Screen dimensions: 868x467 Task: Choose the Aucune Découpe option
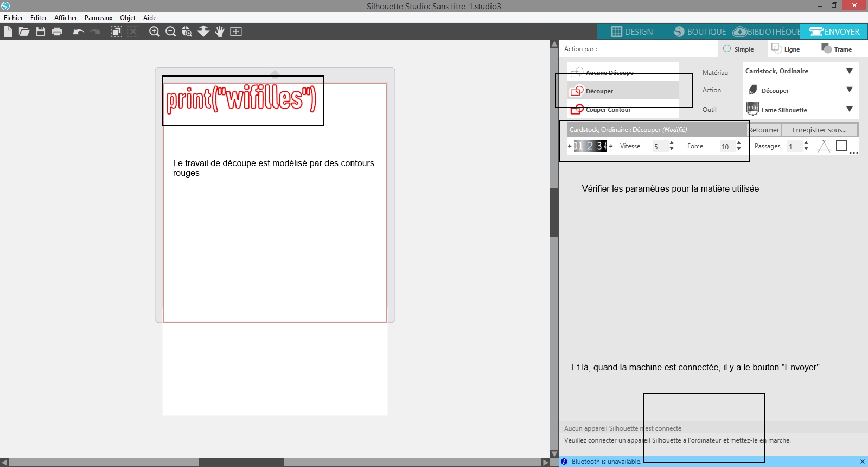point(623,72)
